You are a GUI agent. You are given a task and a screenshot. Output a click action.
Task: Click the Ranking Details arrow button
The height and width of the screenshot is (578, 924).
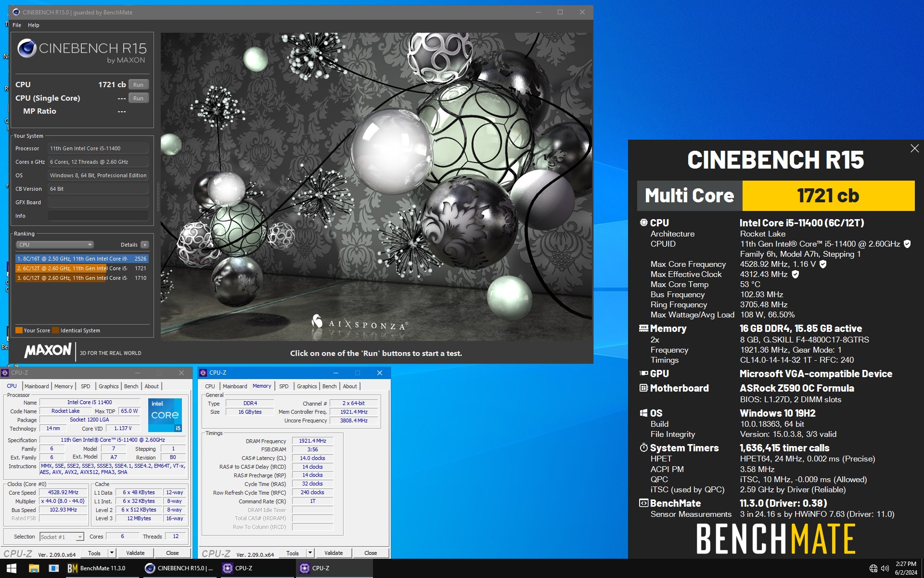point(144,245)
